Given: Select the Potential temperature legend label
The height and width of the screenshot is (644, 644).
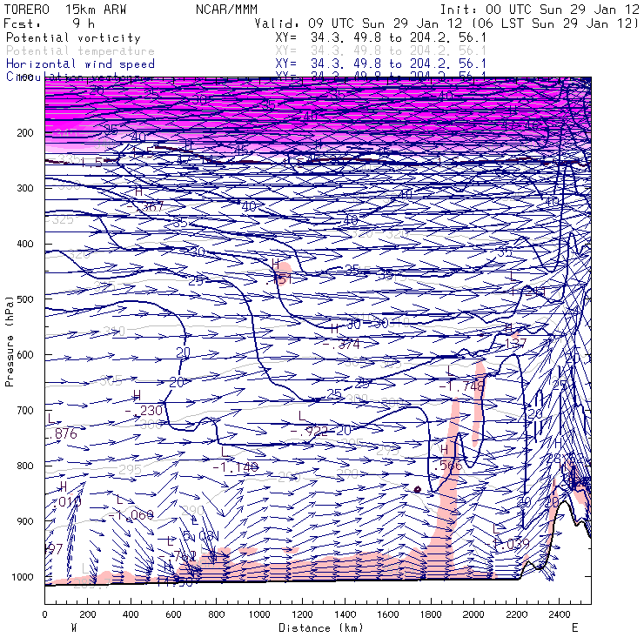Looking at the screenshot, I should [80, 51].
